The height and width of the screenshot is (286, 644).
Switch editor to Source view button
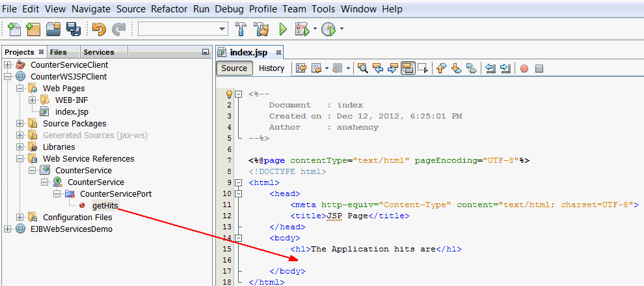[x=234, y=68]
